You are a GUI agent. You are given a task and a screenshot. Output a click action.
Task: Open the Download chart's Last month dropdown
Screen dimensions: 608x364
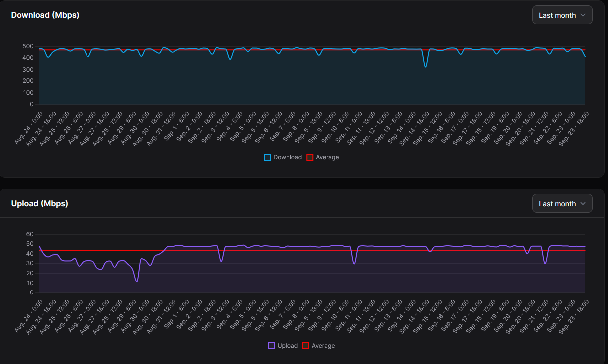pos(562,15)
